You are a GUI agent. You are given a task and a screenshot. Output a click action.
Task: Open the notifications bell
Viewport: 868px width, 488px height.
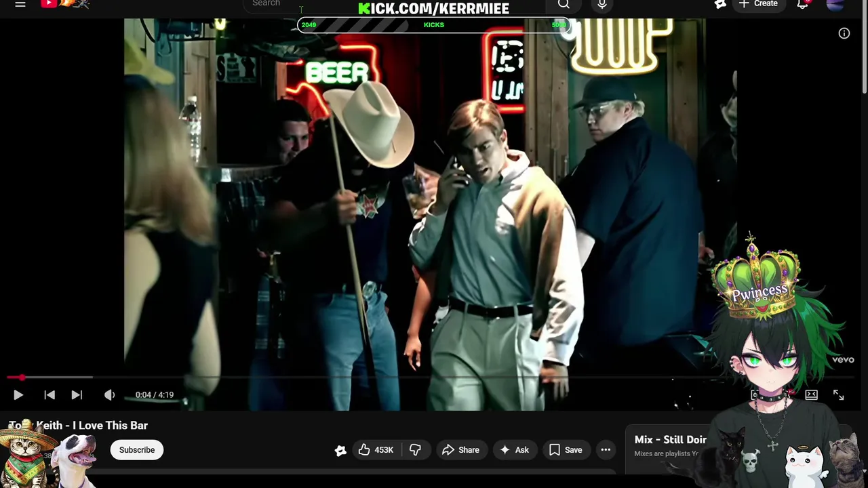803,4
